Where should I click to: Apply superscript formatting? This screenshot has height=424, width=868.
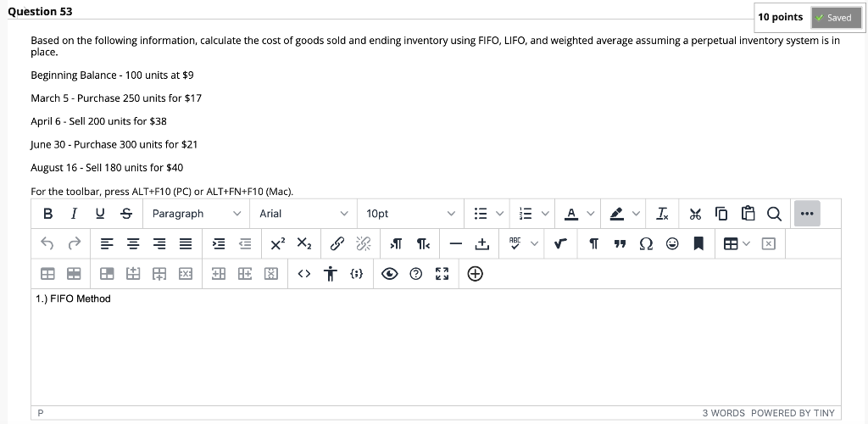[x=278, y=243]
